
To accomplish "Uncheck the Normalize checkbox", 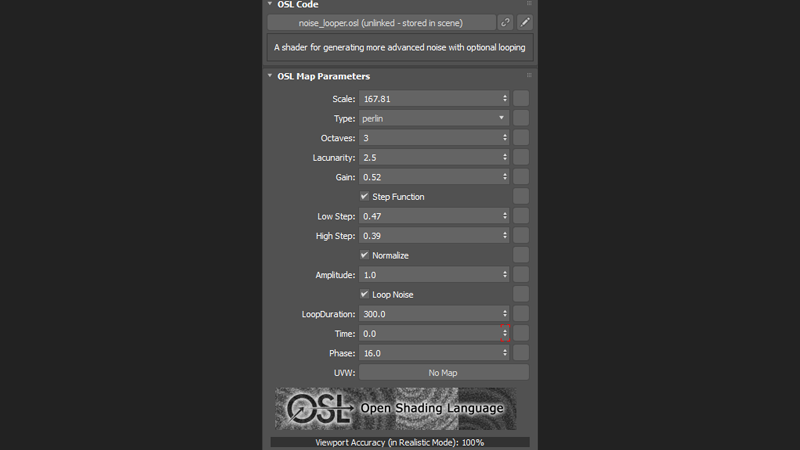I will (364, 255).
